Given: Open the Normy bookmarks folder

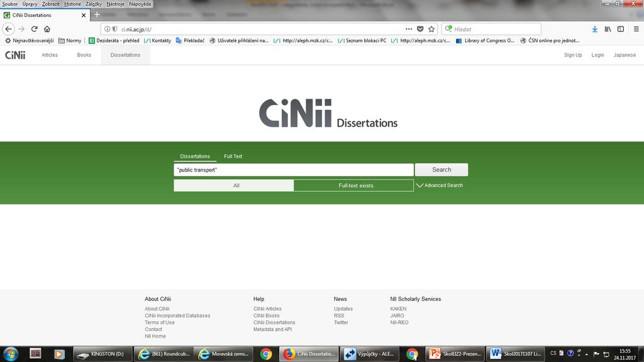Looking at the screenshot, I should [70, 41].
